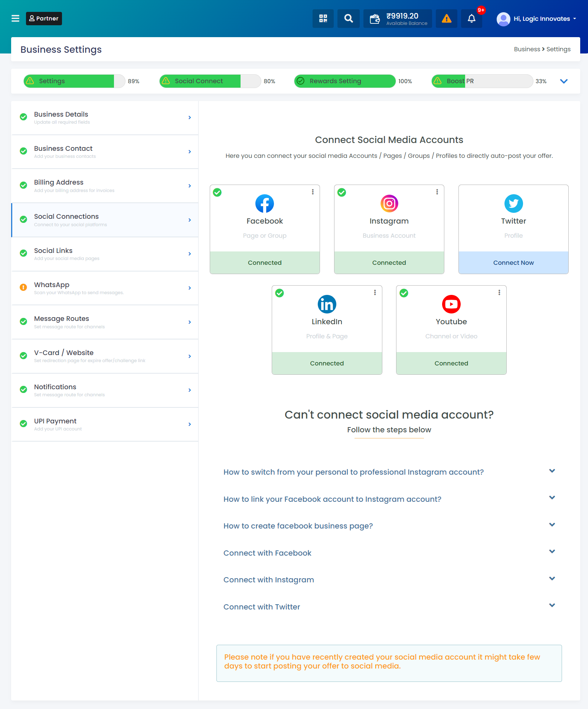Open Youtube card three-dot menu
The image size is (588, 709).
499,292
